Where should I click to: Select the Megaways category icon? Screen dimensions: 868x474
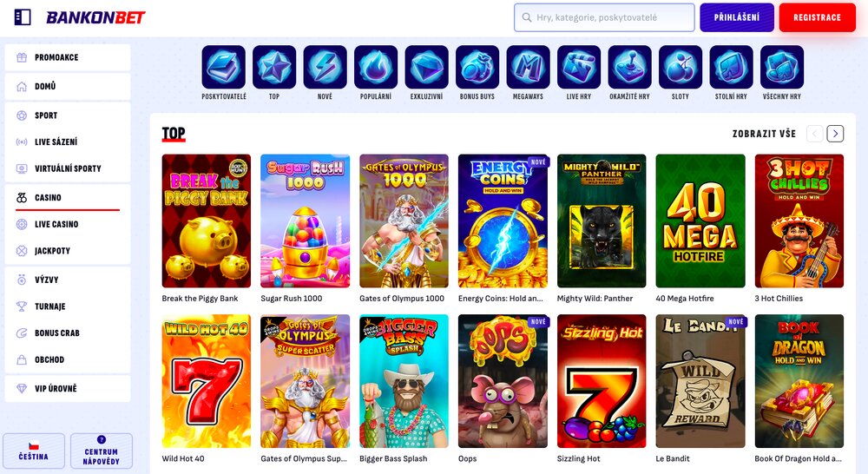coord(528,67)
